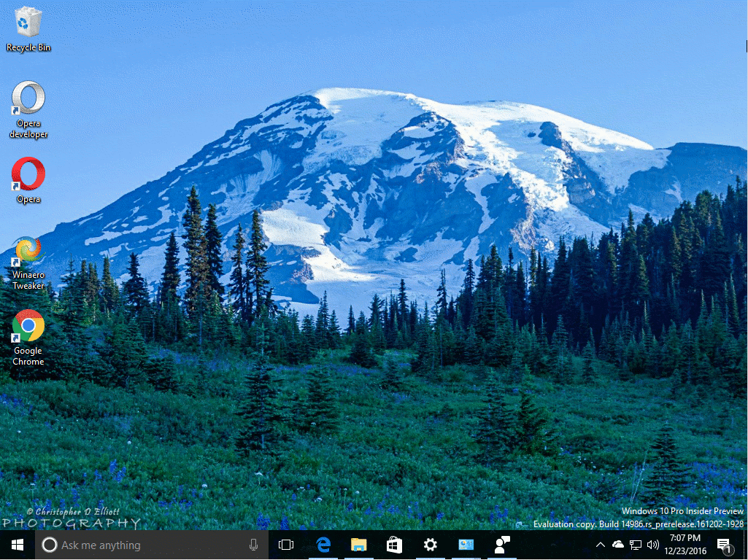Open Task View from the taskbar
748x560 pixels.
coord(286,545)
